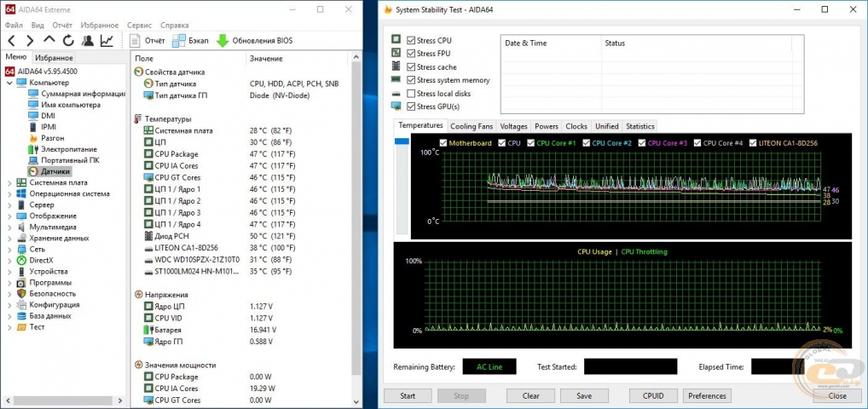This screenshot has height=409, width=868.
Task: Click the Поле column header
Action: pyautogui.click(x=188, y=58)
